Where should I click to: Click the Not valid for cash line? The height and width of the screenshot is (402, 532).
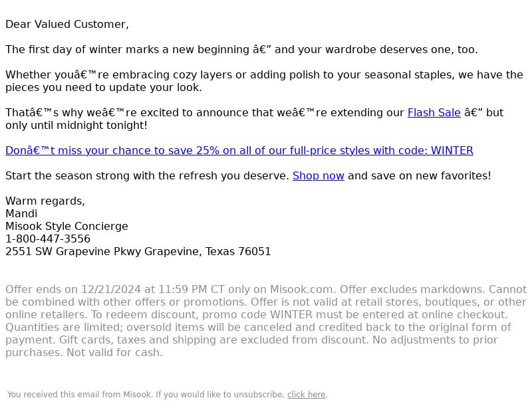(x=114, y=353)
